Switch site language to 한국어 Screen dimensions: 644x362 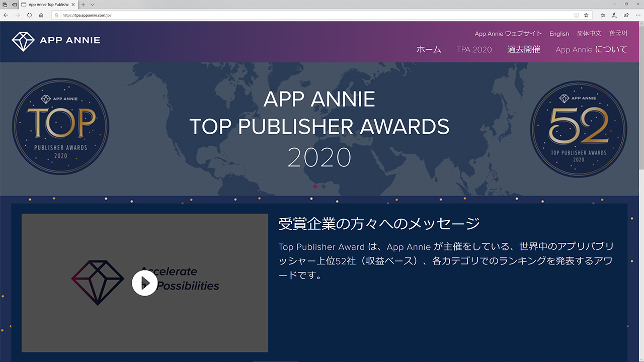[618, 34]
